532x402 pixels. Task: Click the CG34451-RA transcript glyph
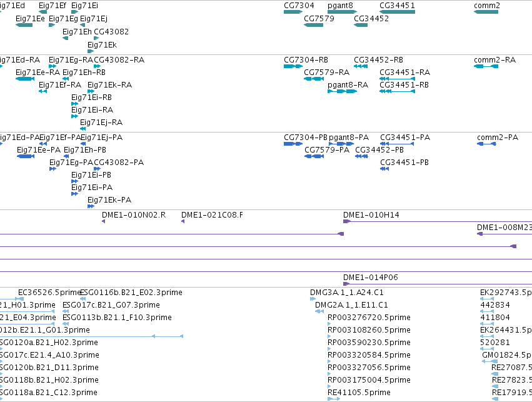[398, 79]
